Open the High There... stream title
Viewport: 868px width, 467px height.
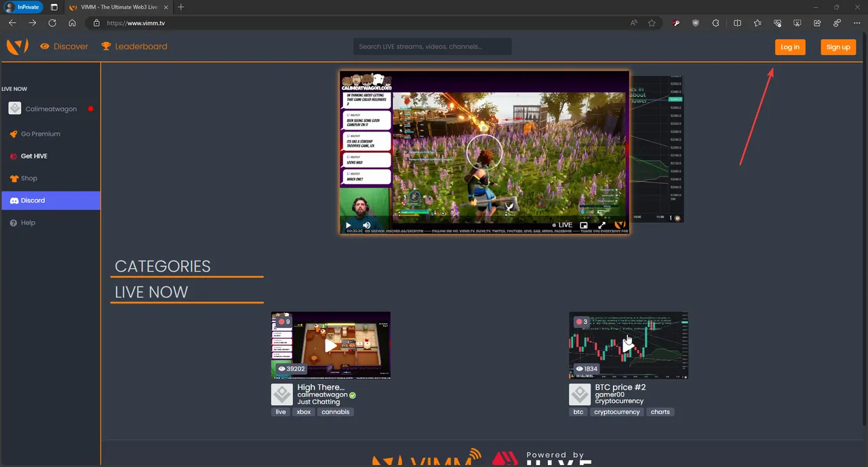(x=321, y=388)
